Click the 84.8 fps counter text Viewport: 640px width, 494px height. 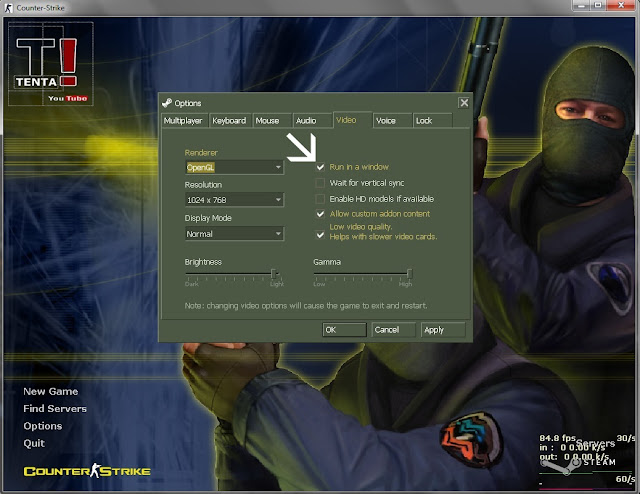pyautogui.click(x=557, y=438)
